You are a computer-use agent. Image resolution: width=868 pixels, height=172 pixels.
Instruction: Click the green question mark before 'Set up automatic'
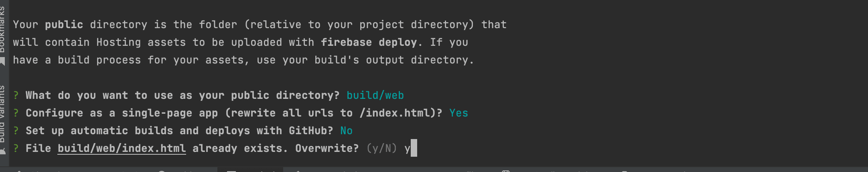pyautogui.click(x=16, y=131)
